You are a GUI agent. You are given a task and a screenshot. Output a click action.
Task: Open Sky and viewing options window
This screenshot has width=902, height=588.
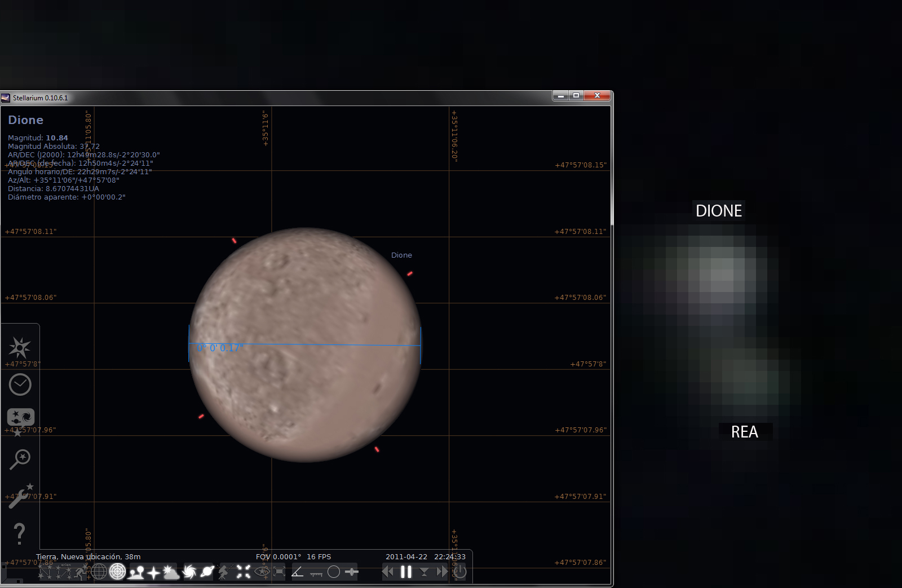[20, 418]
